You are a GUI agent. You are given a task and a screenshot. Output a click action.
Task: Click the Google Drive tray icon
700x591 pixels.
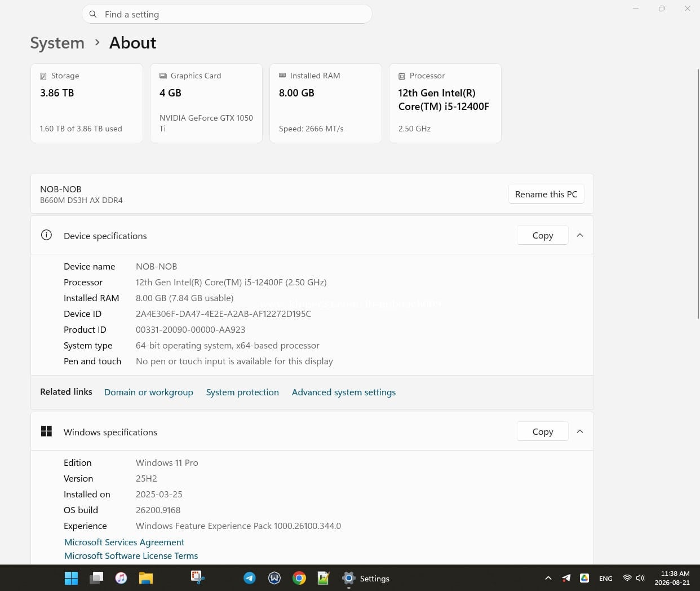pyautogui.click(x=584, y=578)
